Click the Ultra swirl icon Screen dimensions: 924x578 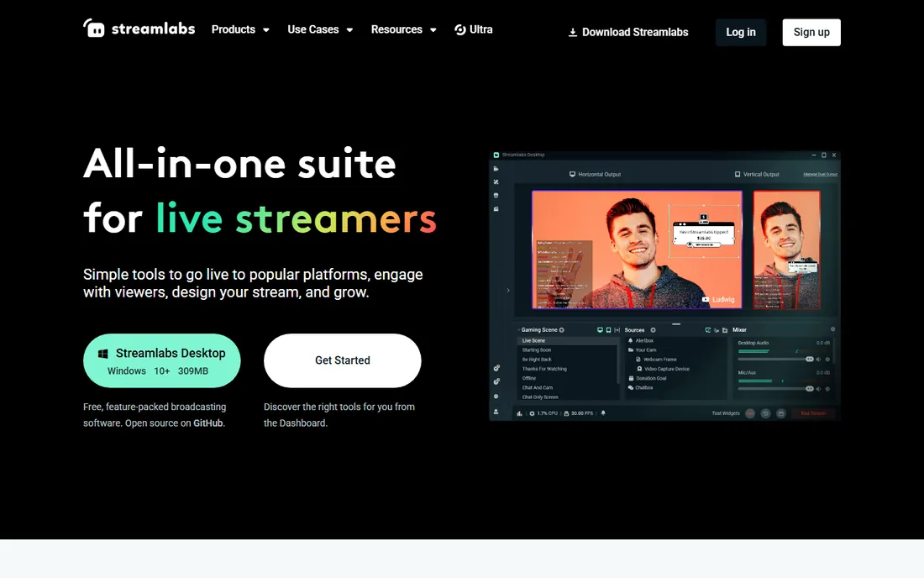pos(460,29)
